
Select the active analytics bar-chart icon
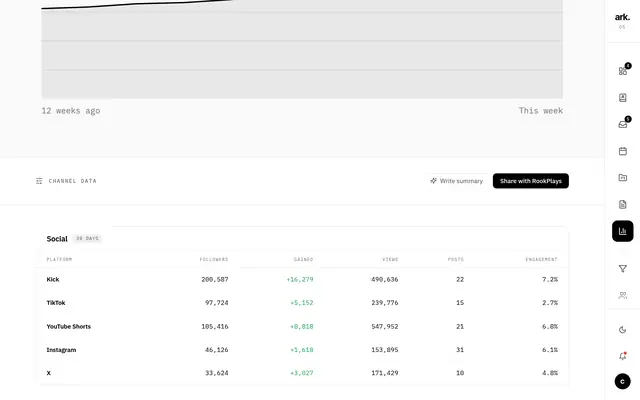(x=622, y=231)
